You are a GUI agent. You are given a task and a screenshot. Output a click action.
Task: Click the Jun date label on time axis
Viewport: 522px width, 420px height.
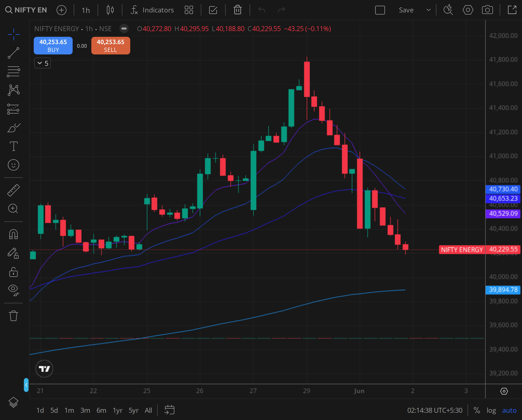pos(359,391)
